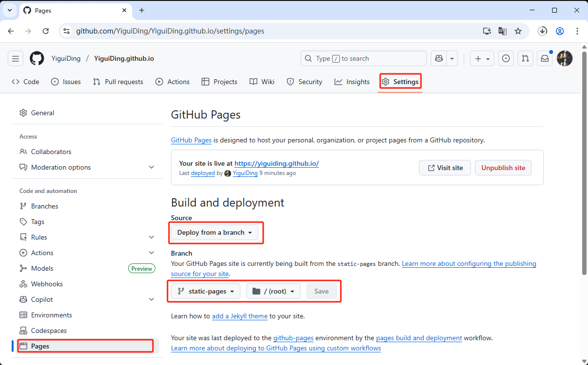Switch to the Insights tab
This screenshot has width=588, height=365.
coord(352,82)
